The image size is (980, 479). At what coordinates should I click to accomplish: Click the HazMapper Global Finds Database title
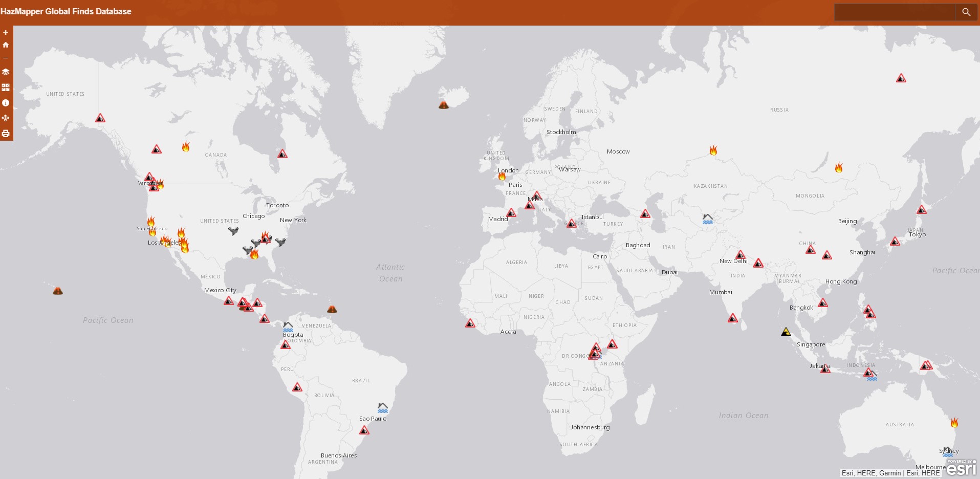(x=66, y=11)
